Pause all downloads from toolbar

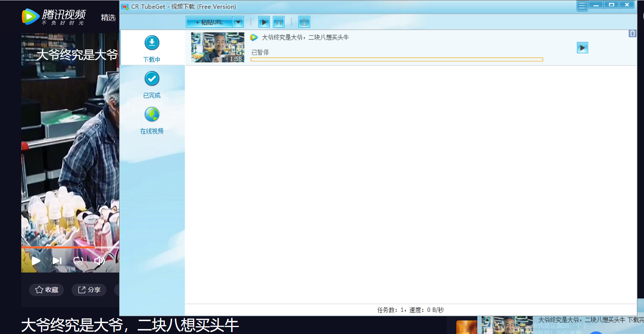[x=278, y=22]
